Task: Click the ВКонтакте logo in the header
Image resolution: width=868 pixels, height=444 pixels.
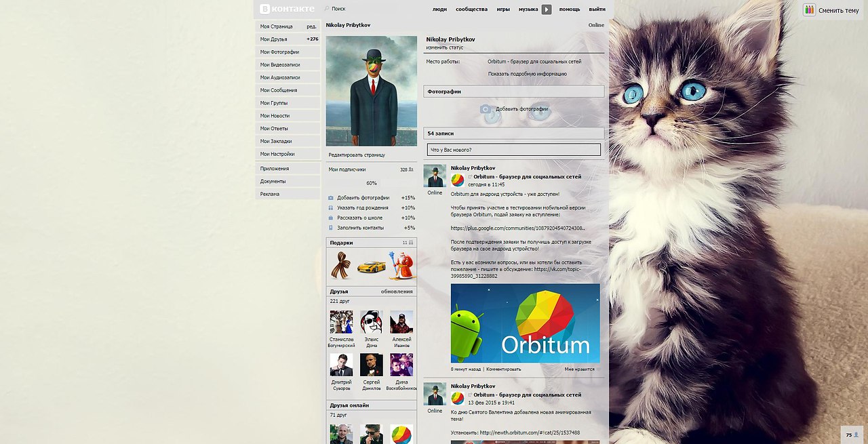Action: click(288, 9)
